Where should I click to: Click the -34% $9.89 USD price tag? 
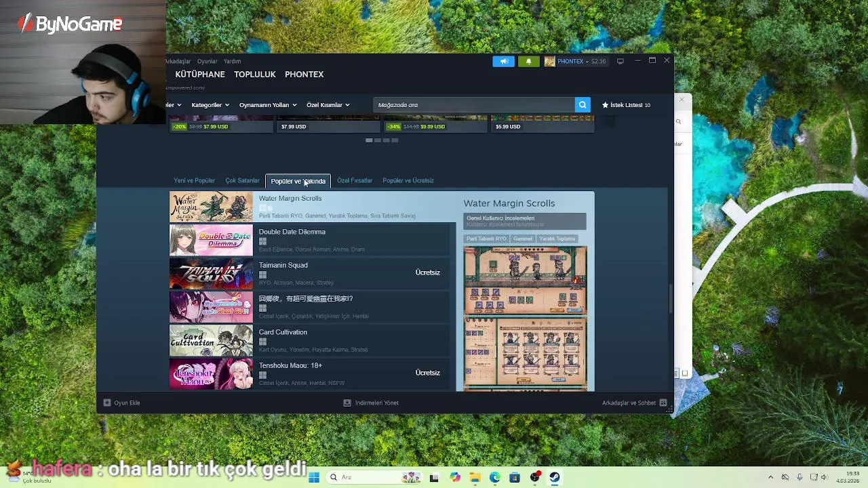pos(416,126)
